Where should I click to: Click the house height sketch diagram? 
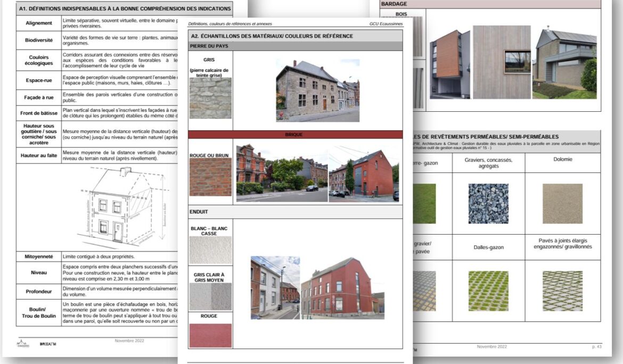[125, 209]
